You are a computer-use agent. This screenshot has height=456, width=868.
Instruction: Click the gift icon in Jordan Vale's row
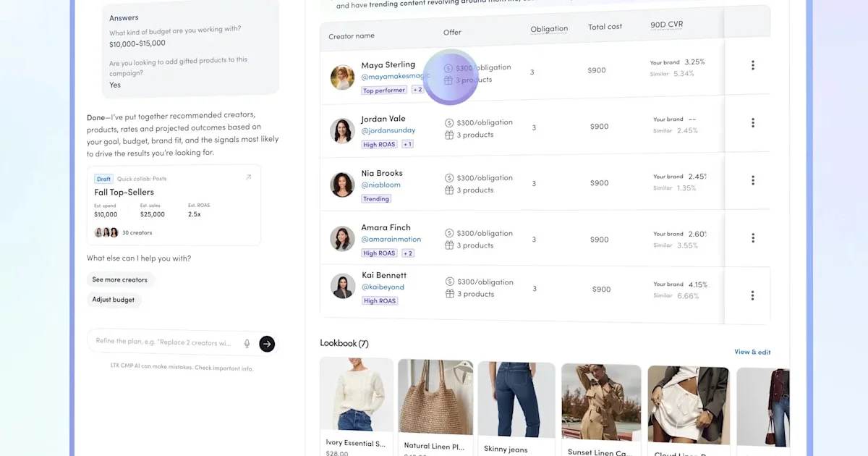448,135
